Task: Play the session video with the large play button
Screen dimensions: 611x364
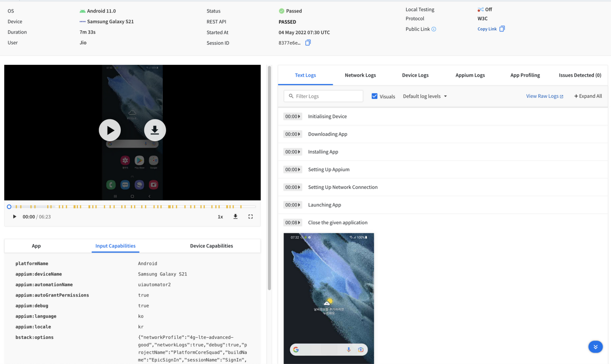Action: [x=110, y=130]
